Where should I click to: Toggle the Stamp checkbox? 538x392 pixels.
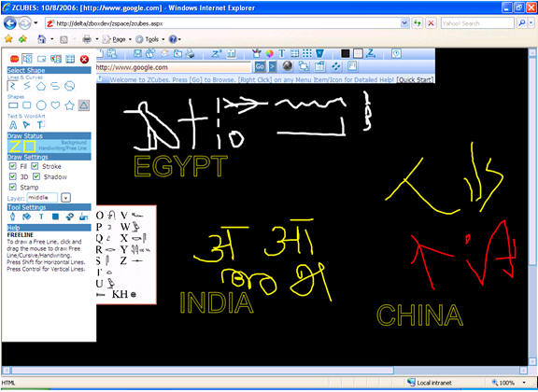13,187
